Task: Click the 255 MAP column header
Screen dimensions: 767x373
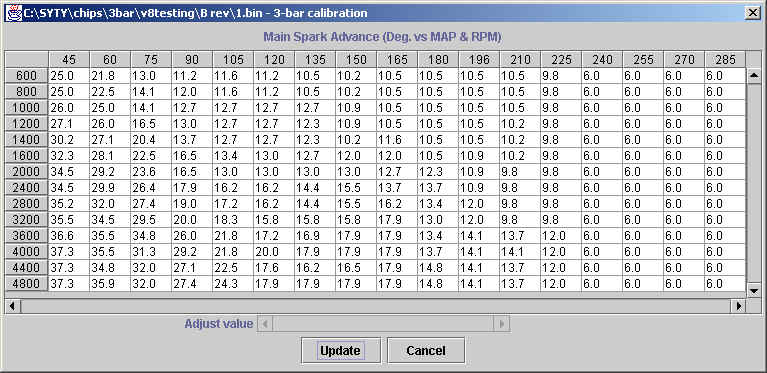Action: (x=643, y=59)
